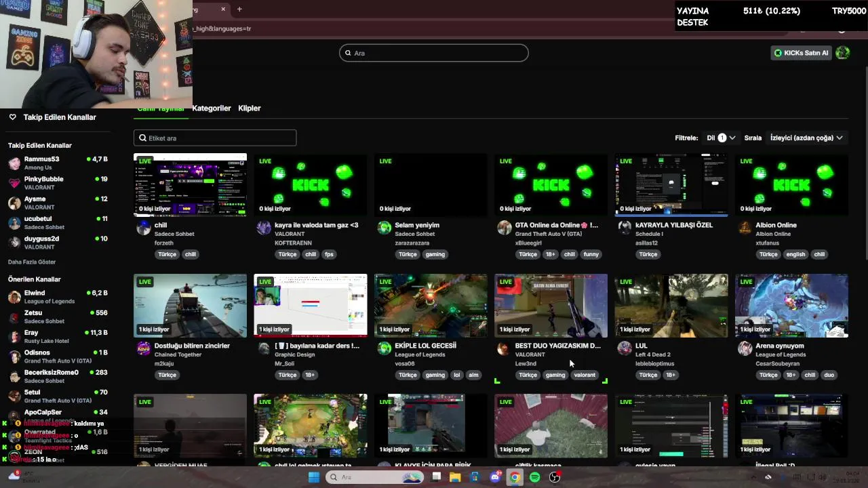
Task: Open BEST DUO YAGIZASKIM stream thumbnail
Action: (x=551, y=306)
